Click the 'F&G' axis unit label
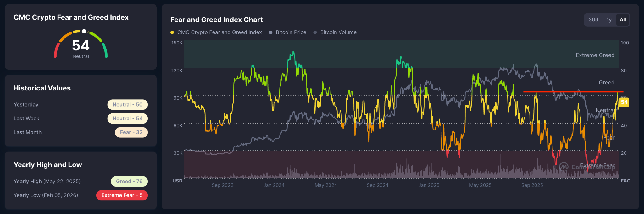The height and width of the screenshot is (214, 644). [625, 181]
